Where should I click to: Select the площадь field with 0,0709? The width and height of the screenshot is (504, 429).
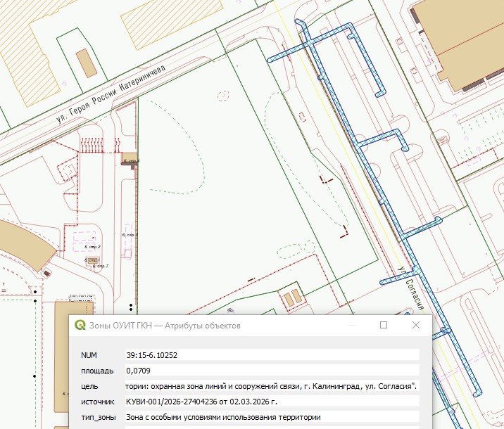[x=271, y=371]
